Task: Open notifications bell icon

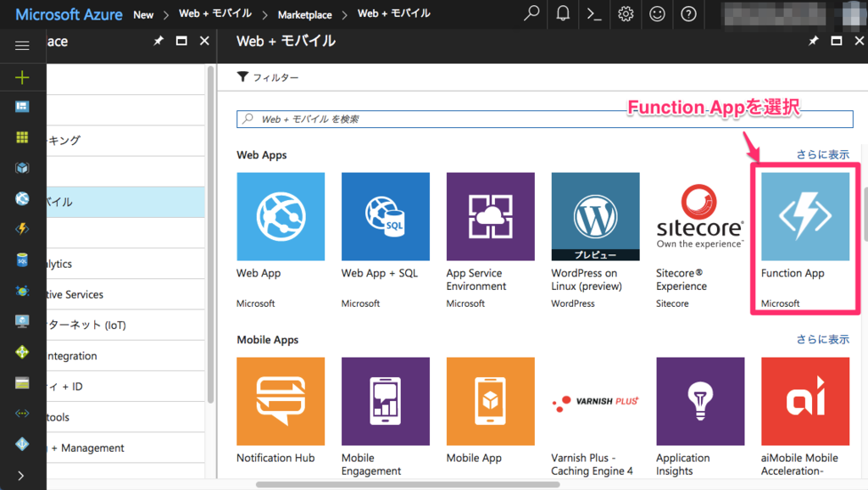Action: [x=563, y=14]
